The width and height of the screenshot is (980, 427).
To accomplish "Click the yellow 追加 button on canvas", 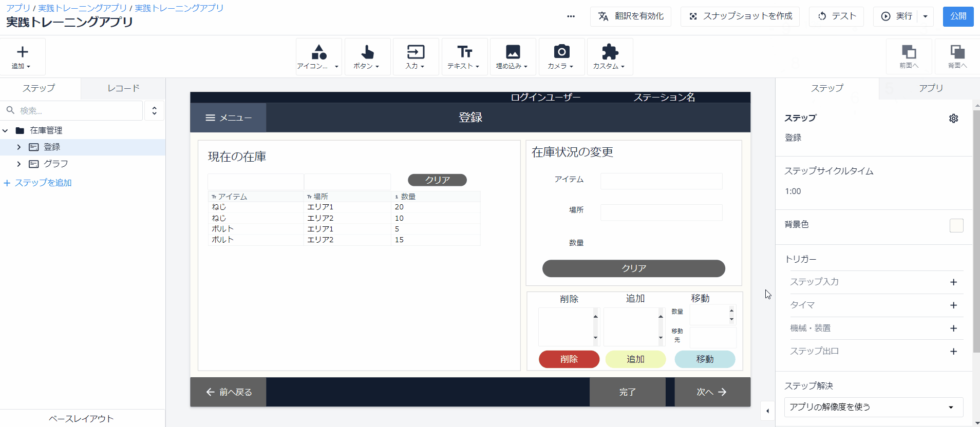I will pos(635,359).
